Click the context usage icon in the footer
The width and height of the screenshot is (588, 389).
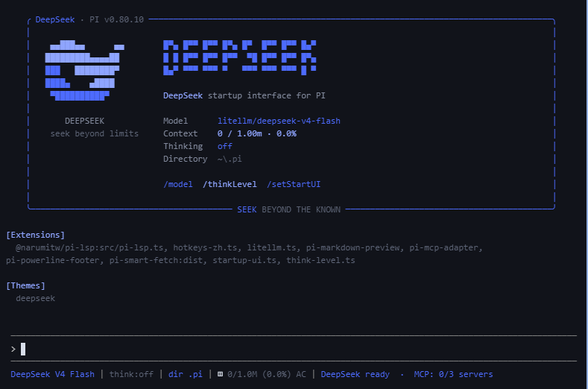click(220, 374)
